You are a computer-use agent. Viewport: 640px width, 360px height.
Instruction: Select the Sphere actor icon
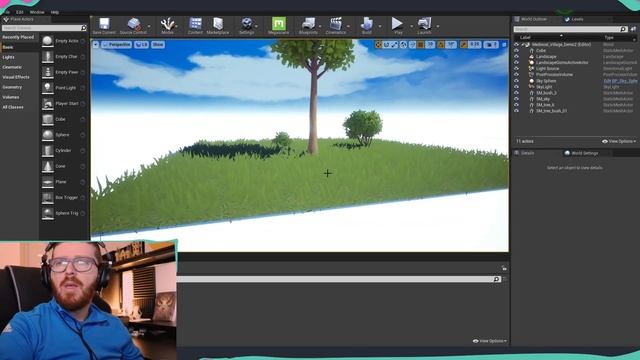pos(48,135)
